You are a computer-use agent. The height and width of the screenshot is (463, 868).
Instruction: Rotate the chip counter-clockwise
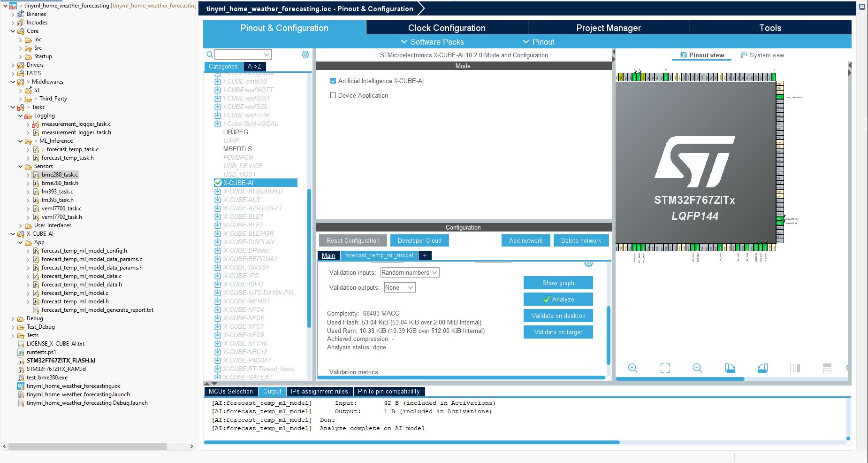tap(762, 368)
